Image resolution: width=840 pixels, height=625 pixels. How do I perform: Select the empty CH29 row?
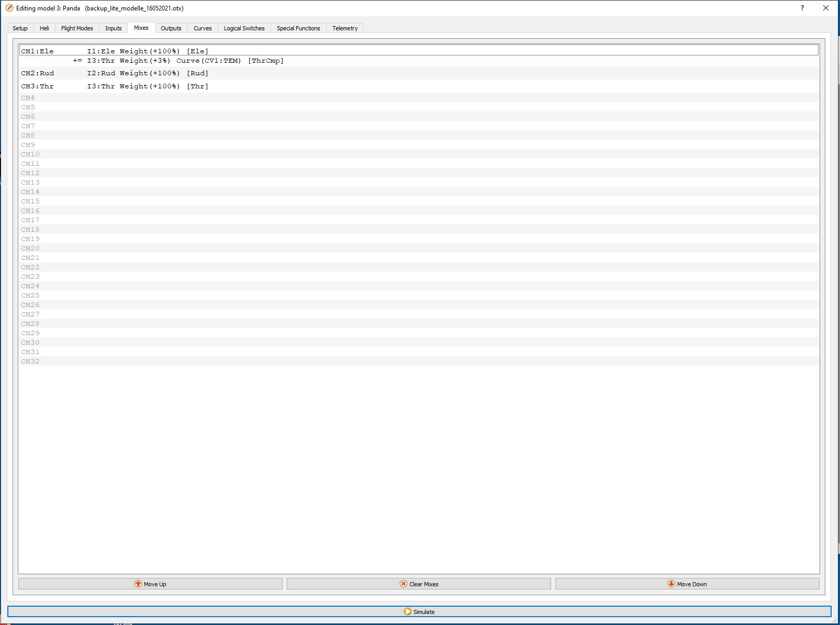[x=419, y=333]
